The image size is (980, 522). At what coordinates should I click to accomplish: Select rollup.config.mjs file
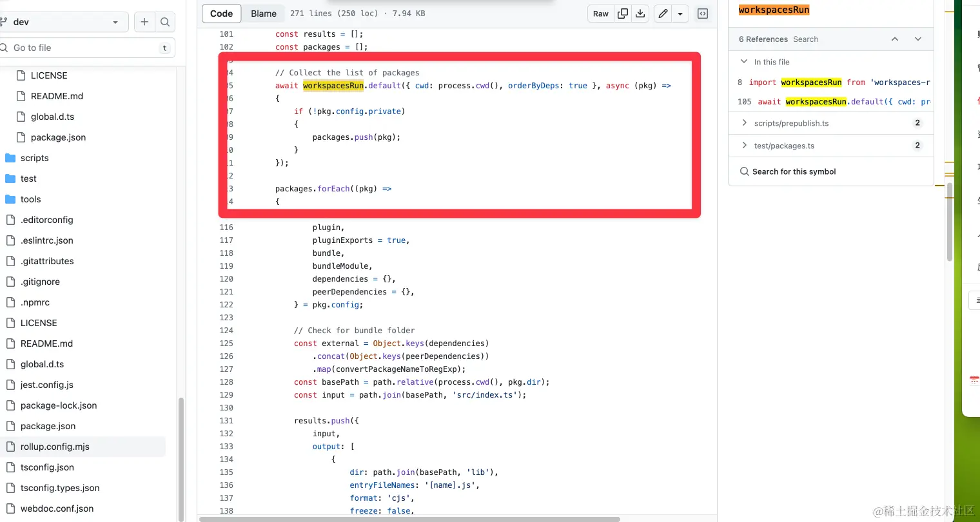click(x=55, y=447)
